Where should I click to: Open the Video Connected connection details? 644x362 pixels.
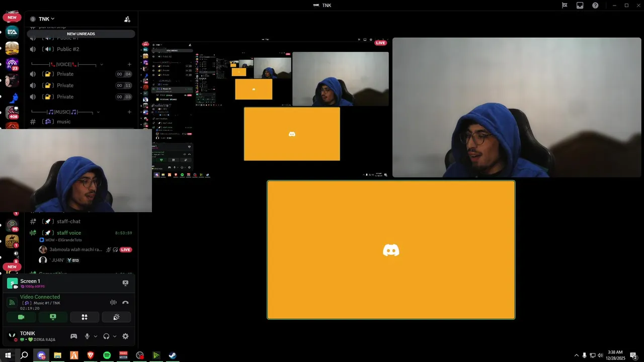click(x=40, y=297)
